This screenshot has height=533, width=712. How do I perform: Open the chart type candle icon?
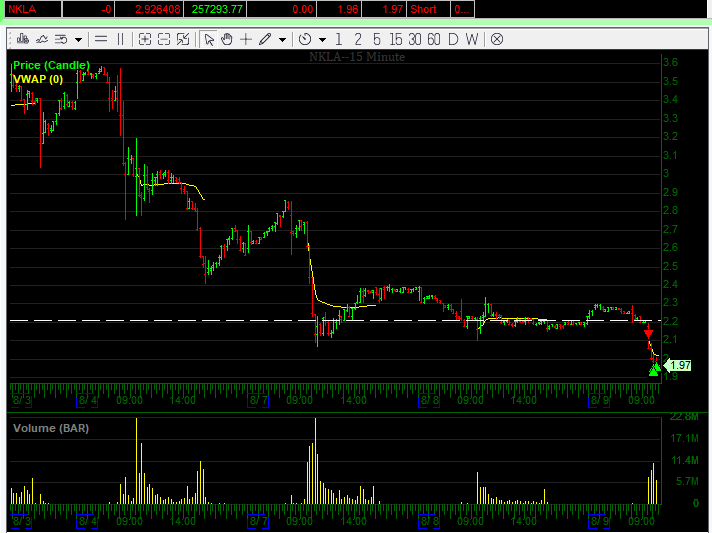(22, 39)
